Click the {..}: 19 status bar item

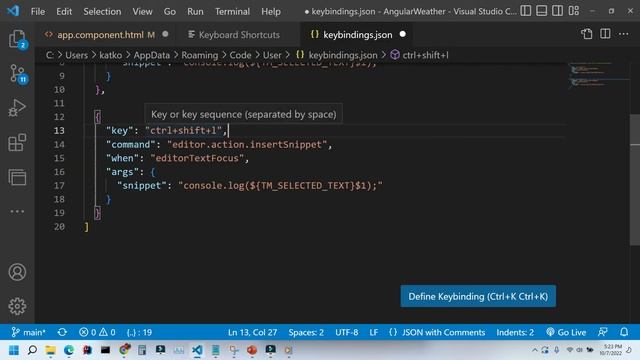(x=139, y=332)
